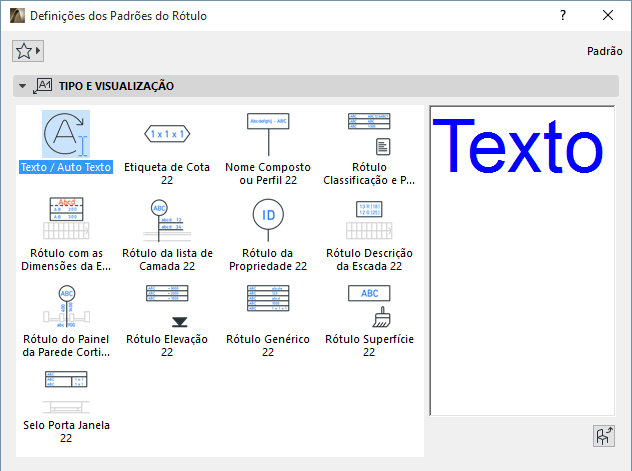Image resolution: width=632 pixels, height=471 pixels.
Task: Select Rótulo do Painel da Parede Corti... icon
Action: coord(66,306)
